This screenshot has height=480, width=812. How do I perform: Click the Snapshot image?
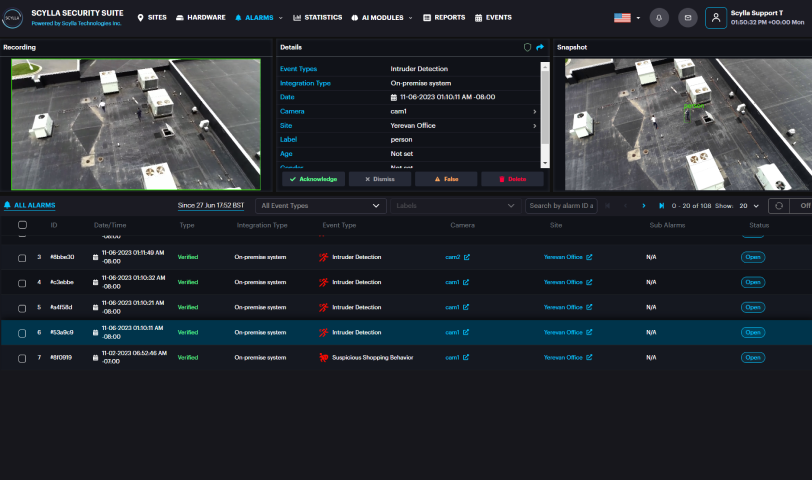(x=688, y=124)
